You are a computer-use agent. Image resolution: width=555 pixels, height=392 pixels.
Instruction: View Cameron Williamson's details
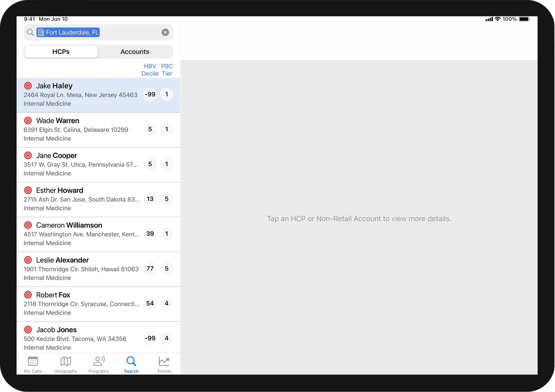tap(98, 235)
